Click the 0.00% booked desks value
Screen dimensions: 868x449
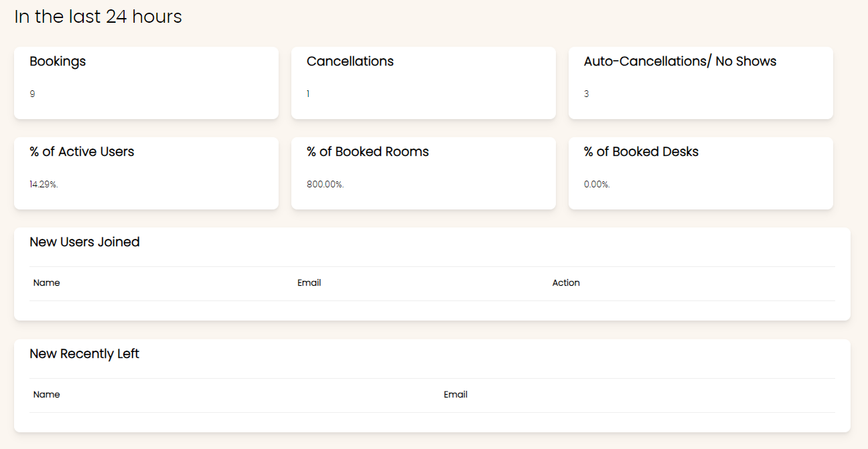597,184
